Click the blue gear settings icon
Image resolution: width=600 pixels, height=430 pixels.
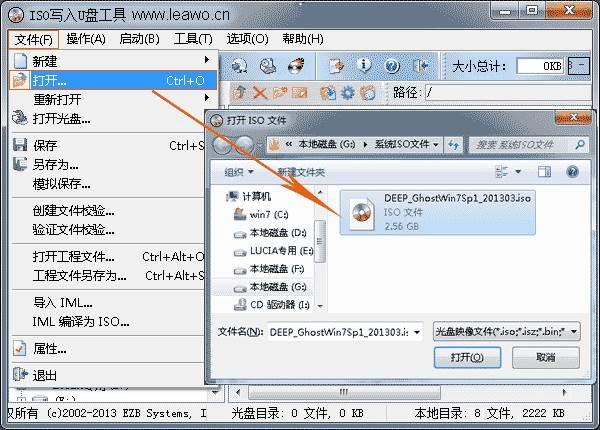pyautogui.click(x=347, y=93)
